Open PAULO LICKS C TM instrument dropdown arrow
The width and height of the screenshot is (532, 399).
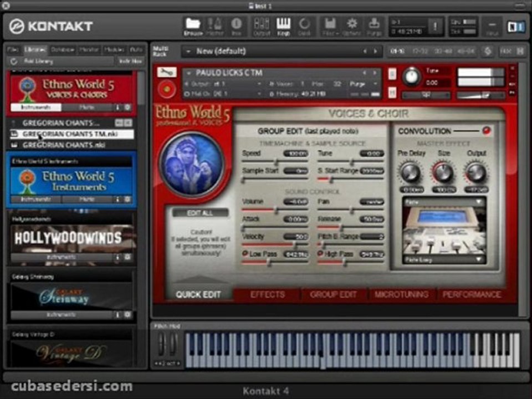point(189,73)
